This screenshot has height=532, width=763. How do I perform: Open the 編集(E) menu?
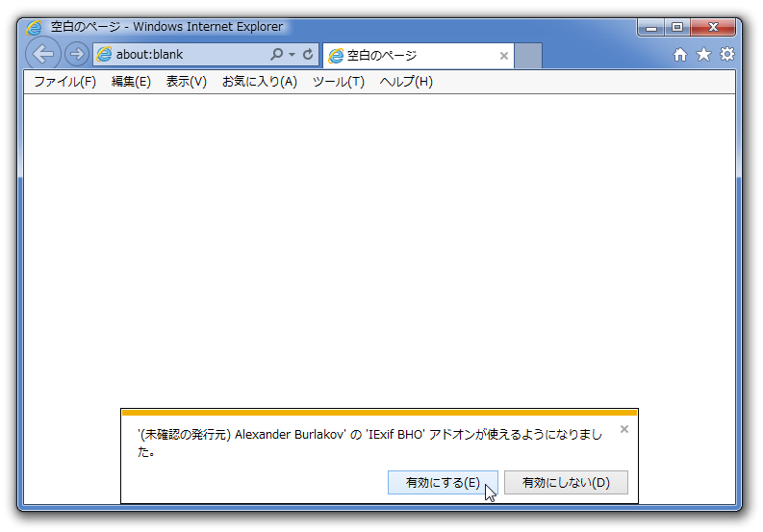tap(131, 81)
